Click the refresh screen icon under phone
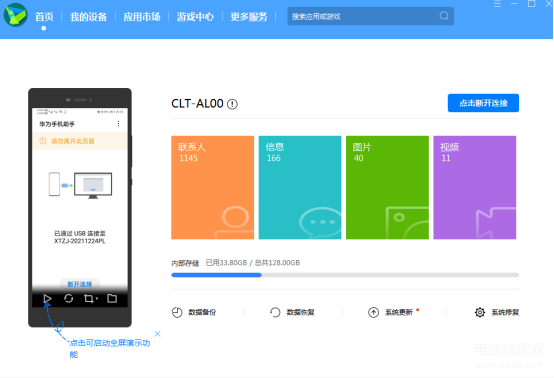This screenshot has height=378, width=554. click(69, 299)
